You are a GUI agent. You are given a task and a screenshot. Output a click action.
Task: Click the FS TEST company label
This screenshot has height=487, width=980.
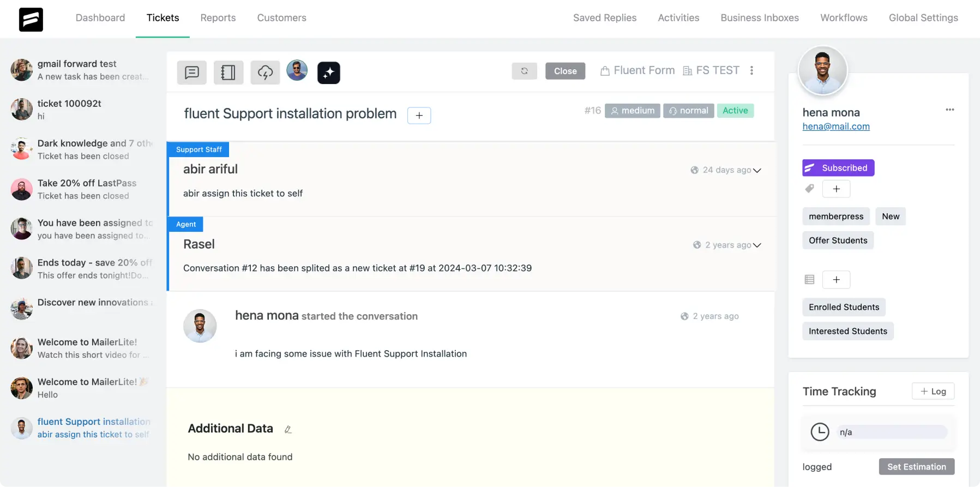tap(711, 70)
